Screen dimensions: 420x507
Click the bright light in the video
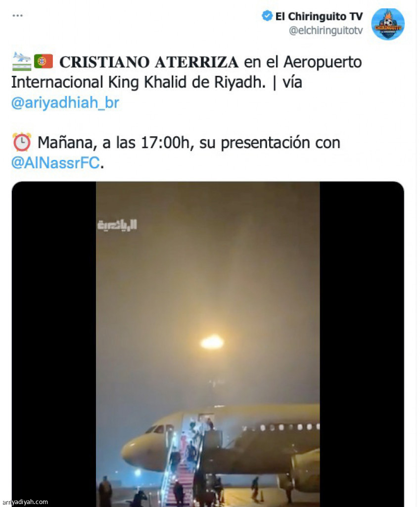212,342
